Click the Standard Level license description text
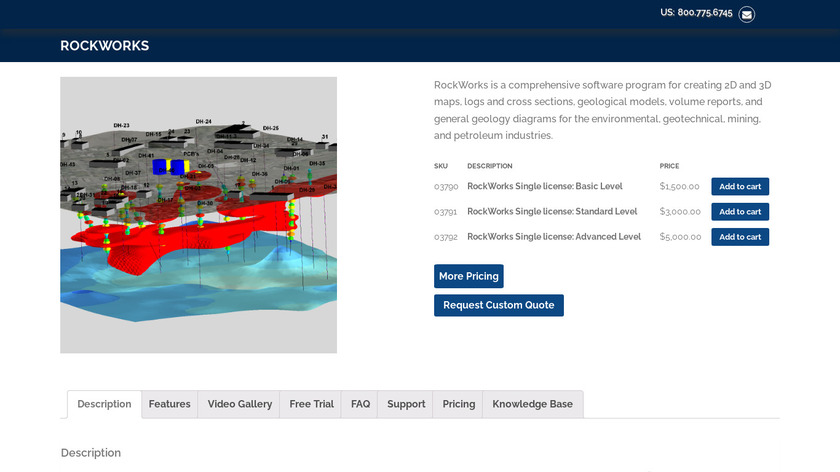840x472 pixels. [x=551, y=212]
